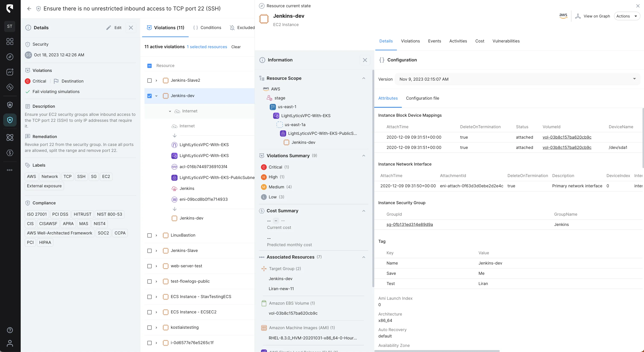Click the eni-09bcd8b0f1e714933 network interface icon
This screenshot has height=352, width=644.
pos(174,199)
